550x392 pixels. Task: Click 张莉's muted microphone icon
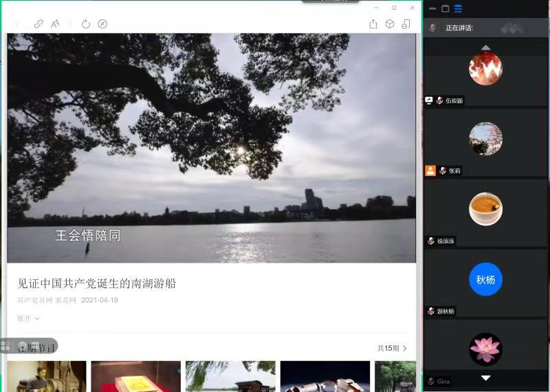pos(443,171)
